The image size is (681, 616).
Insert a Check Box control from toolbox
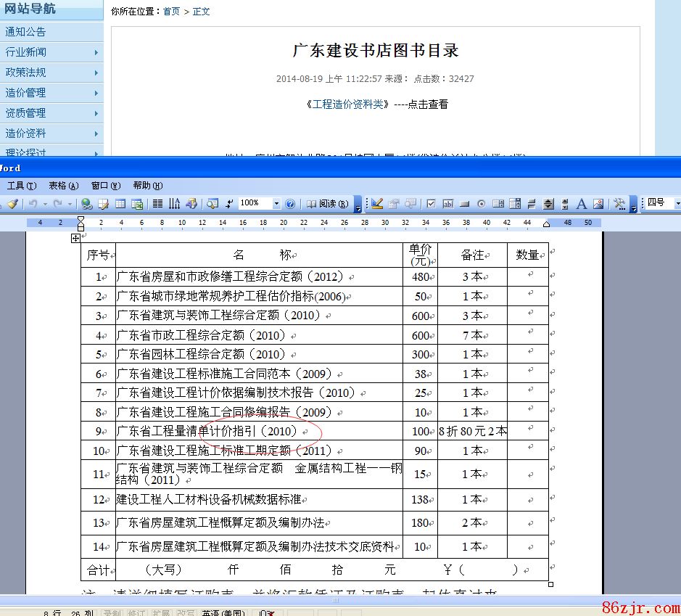tap(431, 204)
